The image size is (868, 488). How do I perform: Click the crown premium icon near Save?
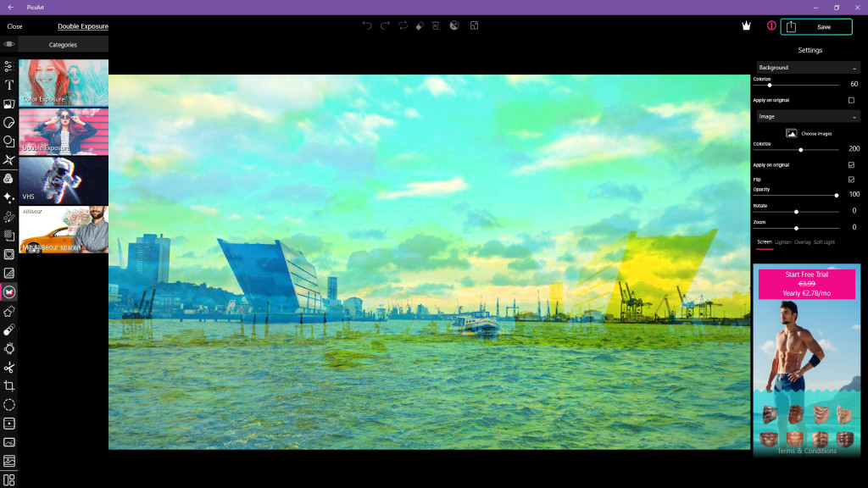[745, 26]
